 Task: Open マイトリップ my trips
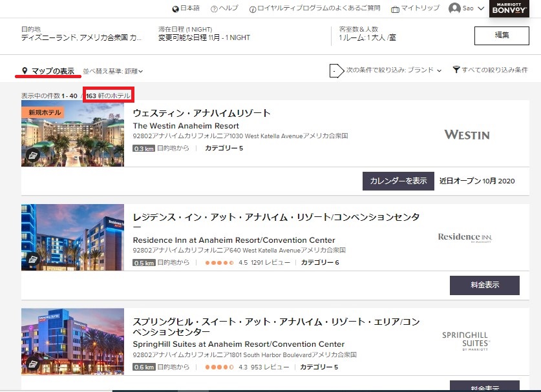click(420, 8)
